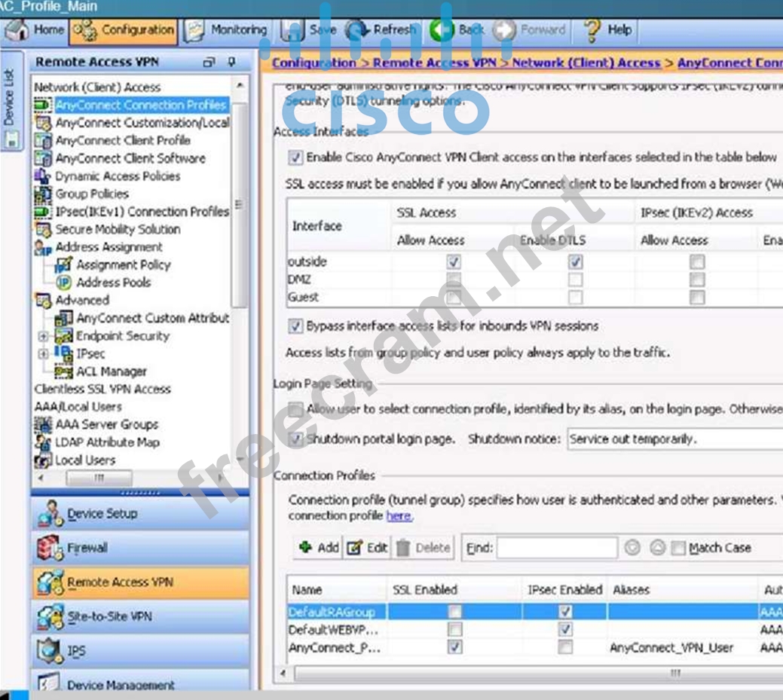
Task: Open the IPS section icon
Action: 50,650
